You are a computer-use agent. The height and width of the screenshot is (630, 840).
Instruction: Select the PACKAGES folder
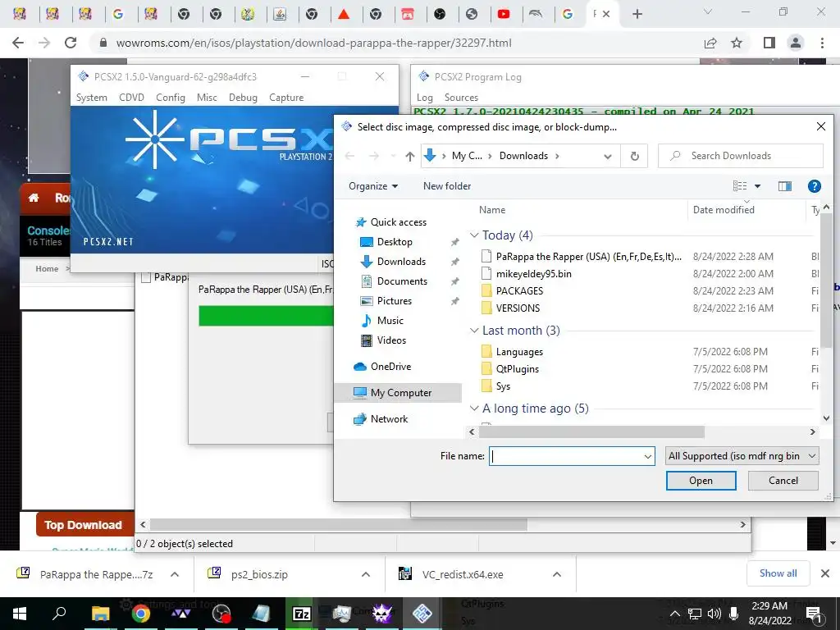[519, 291]
